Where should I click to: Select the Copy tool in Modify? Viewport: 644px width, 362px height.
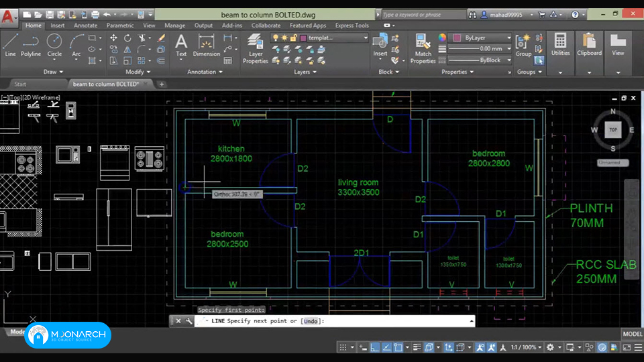(114, 49)
